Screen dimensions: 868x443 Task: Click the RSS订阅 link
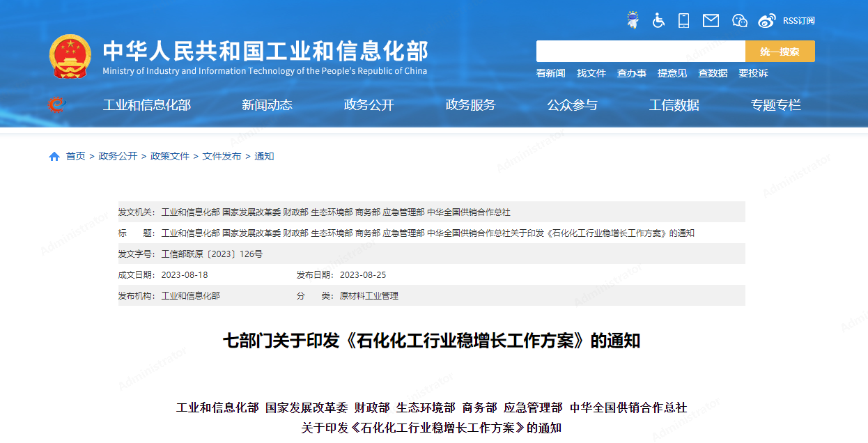coord(798,21)
